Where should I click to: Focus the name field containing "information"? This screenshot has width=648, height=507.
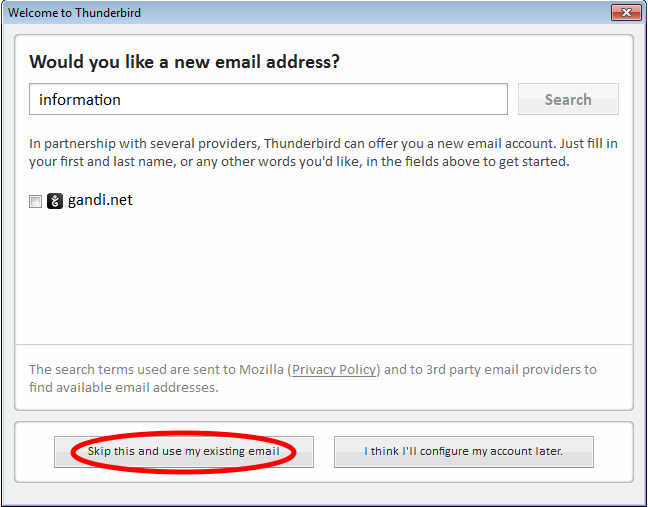coord(268,99)
